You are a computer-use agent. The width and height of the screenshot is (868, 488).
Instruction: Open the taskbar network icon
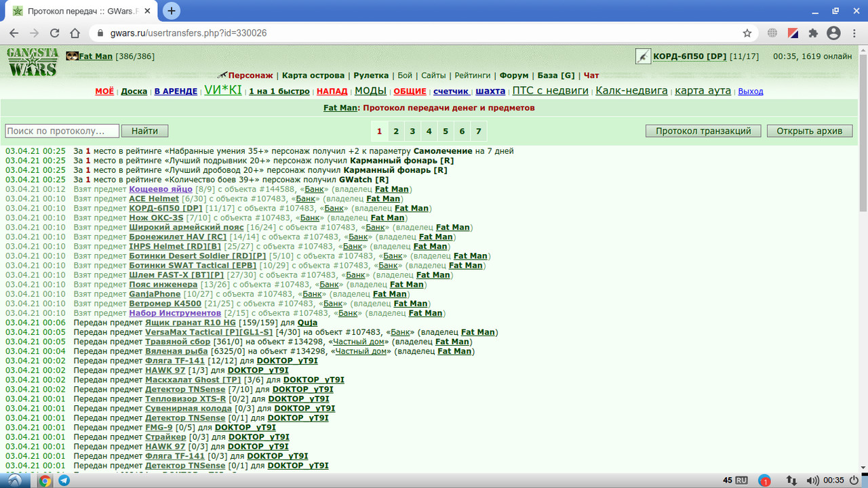coord(790,480)
